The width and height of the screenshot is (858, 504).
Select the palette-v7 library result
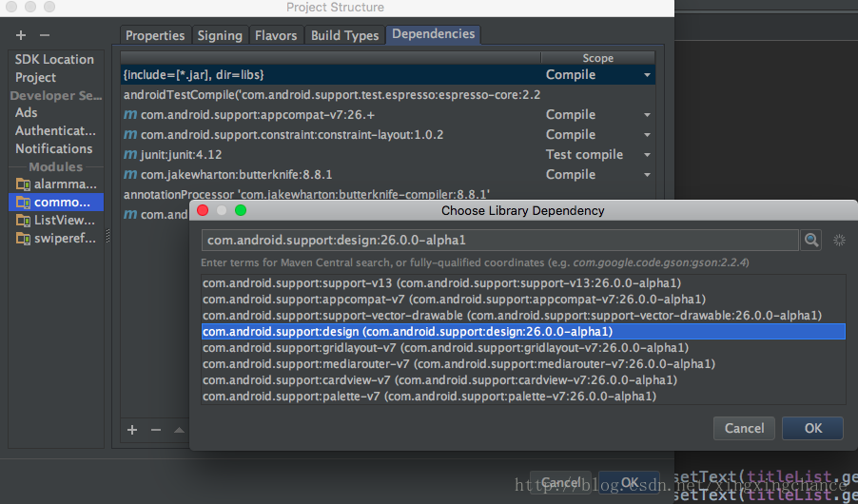click(x=523, y=397)
